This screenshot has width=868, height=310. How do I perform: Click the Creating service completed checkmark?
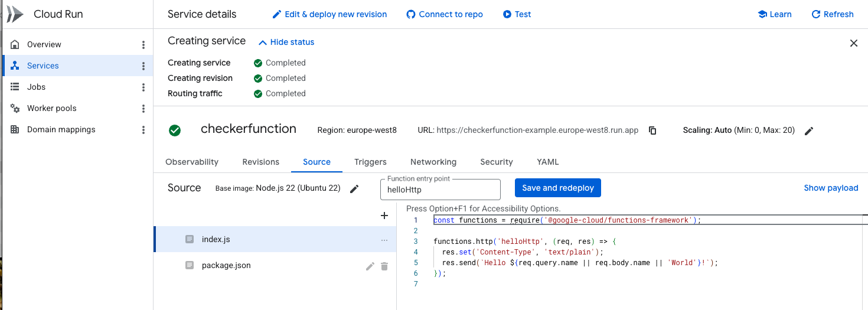click(x=257, y=63)
